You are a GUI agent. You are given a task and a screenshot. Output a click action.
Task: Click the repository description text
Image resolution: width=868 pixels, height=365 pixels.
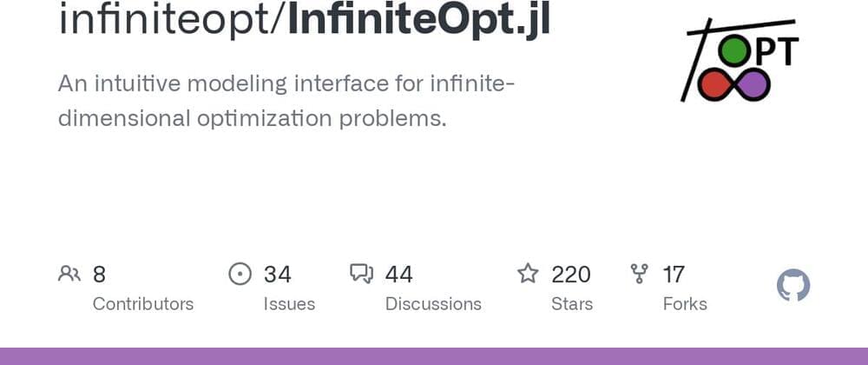pos(286,101)
